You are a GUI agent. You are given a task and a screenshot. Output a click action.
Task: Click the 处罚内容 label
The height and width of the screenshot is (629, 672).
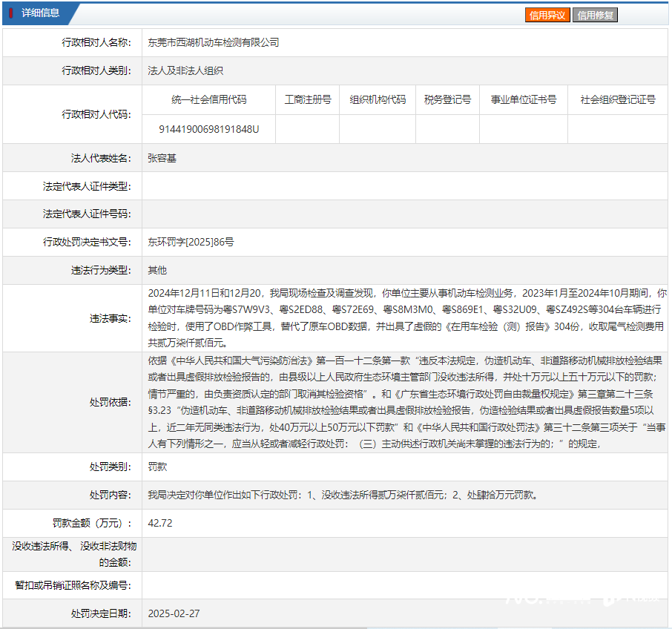(111, 495)
